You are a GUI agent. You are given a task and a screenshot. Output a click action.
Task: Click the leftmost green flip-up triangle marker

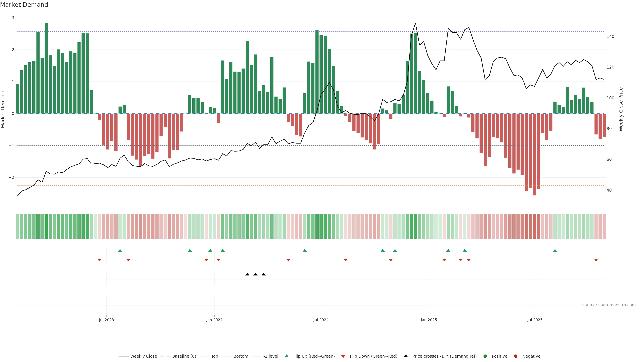coord(120,250)
